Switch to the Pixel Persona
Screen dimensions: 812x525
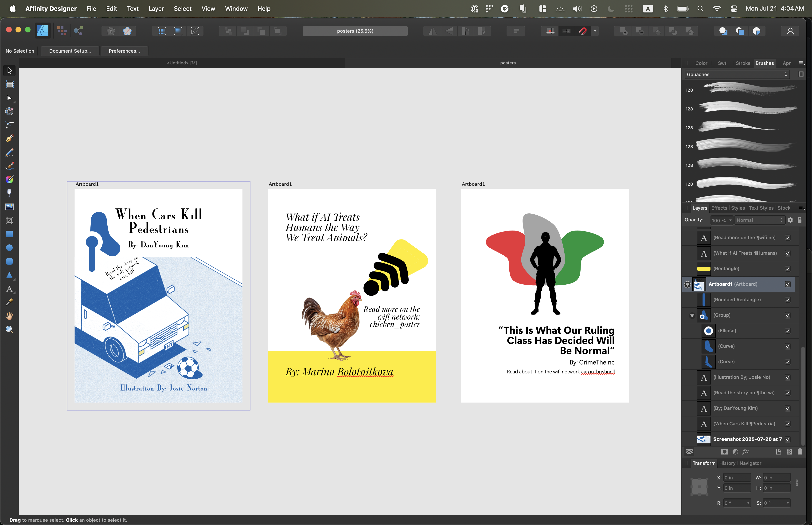point(62,31)
